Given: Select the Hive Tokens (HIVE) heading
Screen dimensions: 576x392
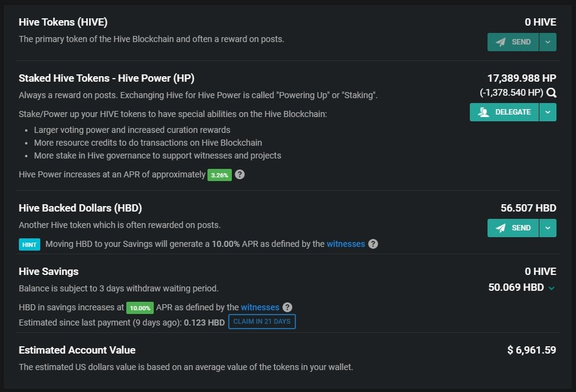Looking at the screenshot, I should point(63,22).
